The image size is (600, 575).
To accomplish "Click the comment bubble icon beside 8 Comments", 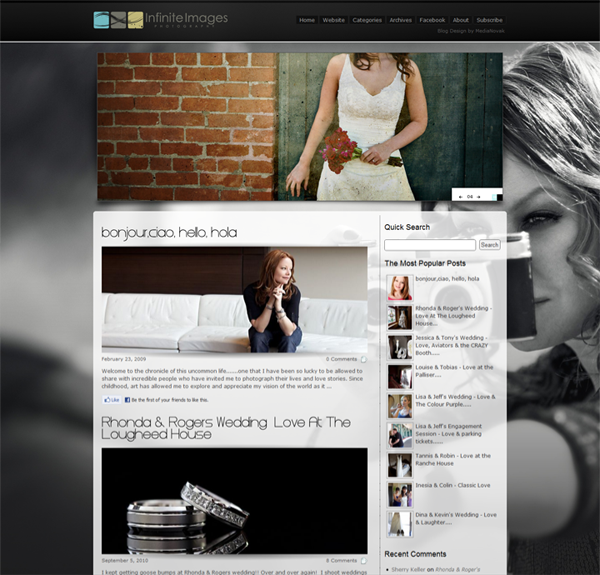I will coord(364,560).
